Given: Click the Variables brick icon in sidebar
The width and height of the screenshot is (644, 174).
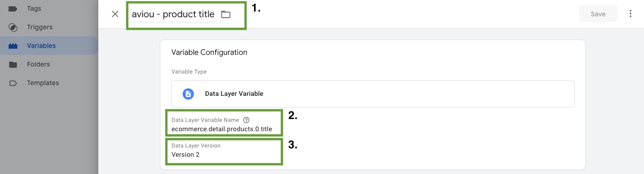Looking at the screenshot, I should pos(13,46).
